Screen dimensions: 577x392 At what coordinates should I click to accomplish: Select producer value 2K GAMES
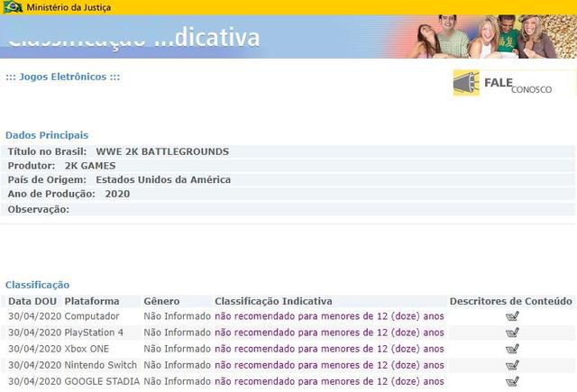90,166
